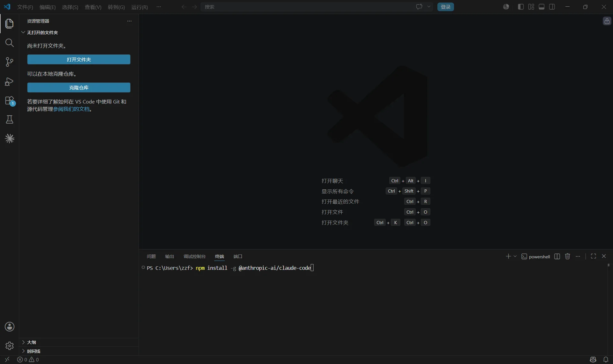Click the navigate forward arrow
The image size is (613, 364).
(194, 7)
